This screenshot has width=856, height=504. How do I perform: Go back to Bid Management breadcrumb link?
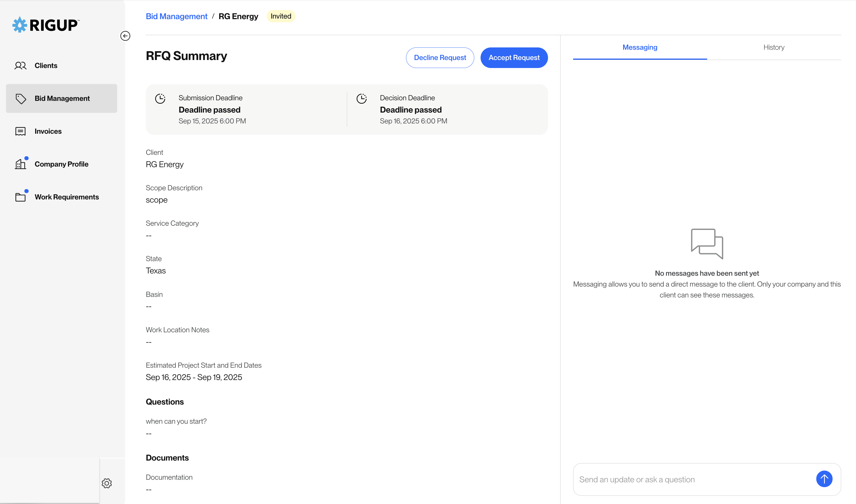(x=176, y=16)
